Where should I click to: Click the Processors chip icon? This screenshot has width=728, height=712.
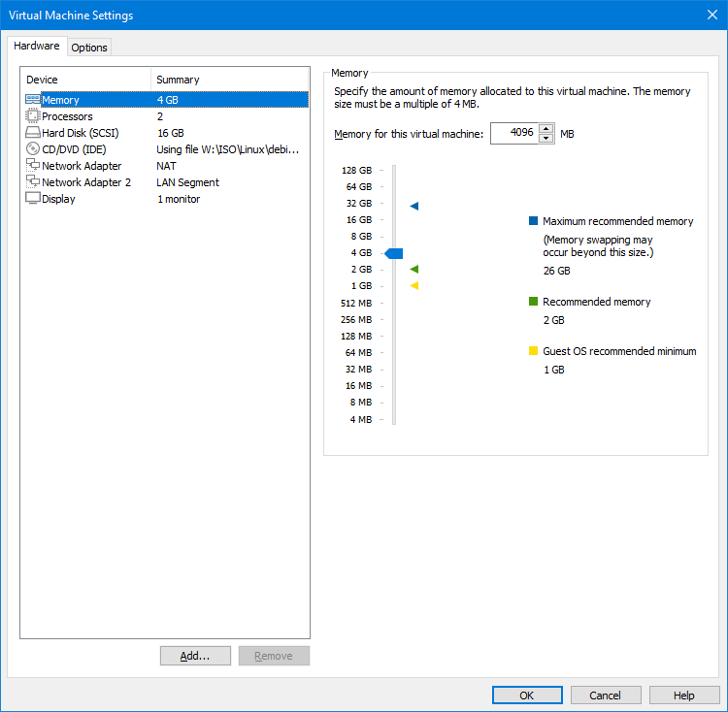pos(33,116)
